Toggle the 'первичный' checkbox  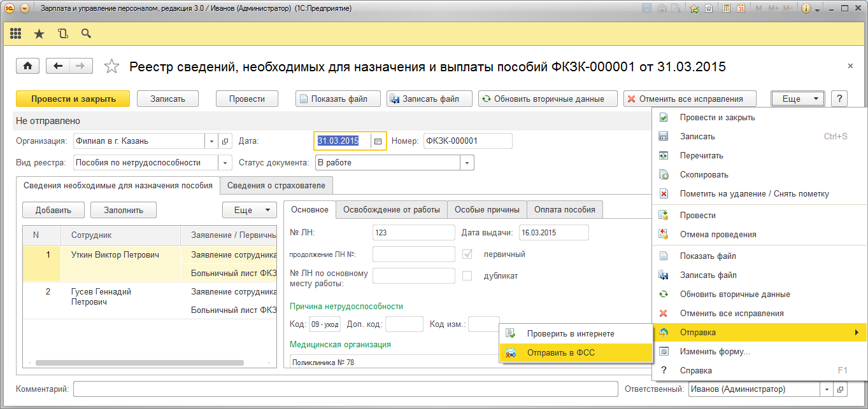pyautogui.click(x=467, y=254)
